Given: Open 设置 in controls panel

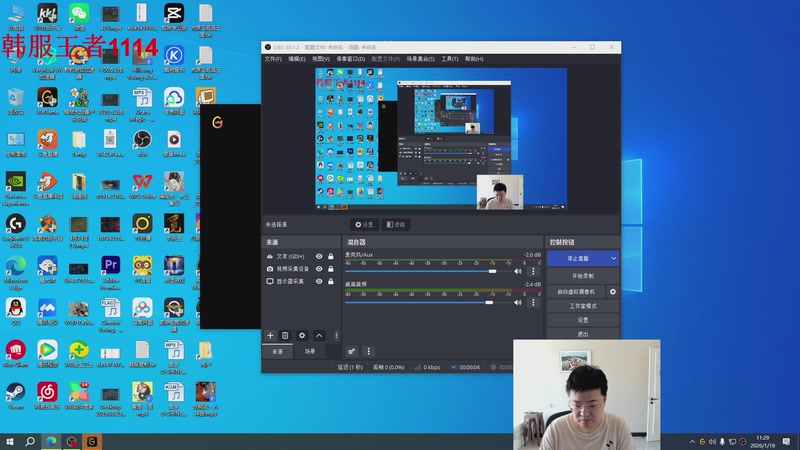Looking at the screenshot, I should (x=583, y=320).
